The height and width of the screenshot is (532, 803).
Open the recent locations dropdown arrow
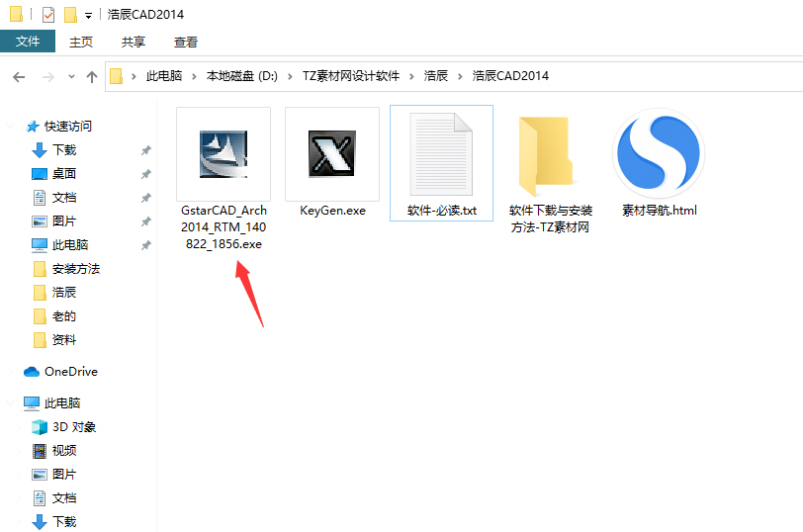pos(71,77)
